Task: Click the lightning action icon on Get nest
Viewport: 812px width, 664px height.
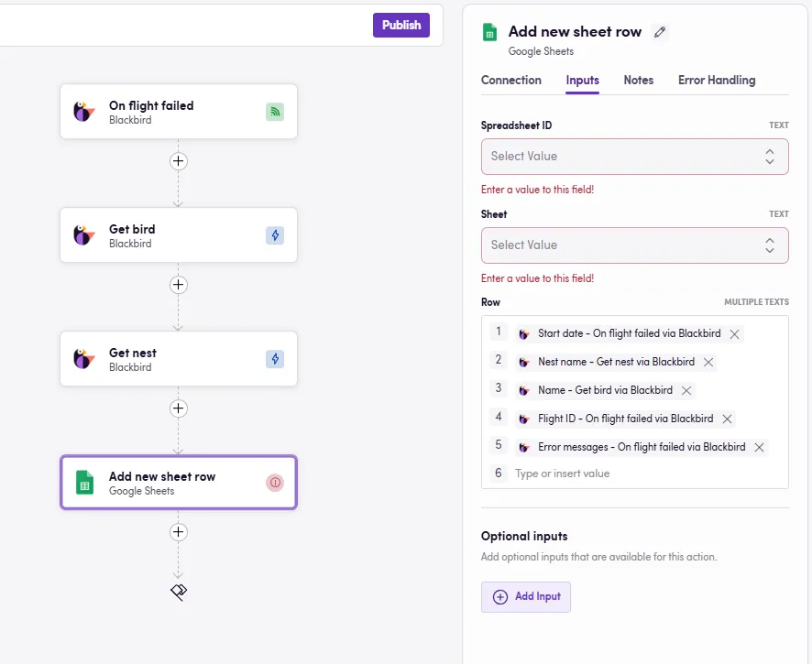Action: coord(275,359)
